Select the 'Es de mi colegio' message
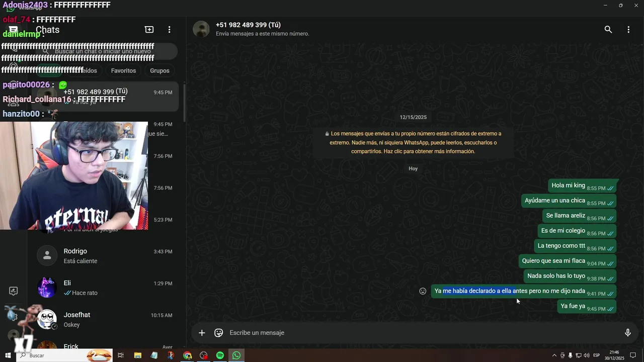644x362 pixels. coord(577,231)
